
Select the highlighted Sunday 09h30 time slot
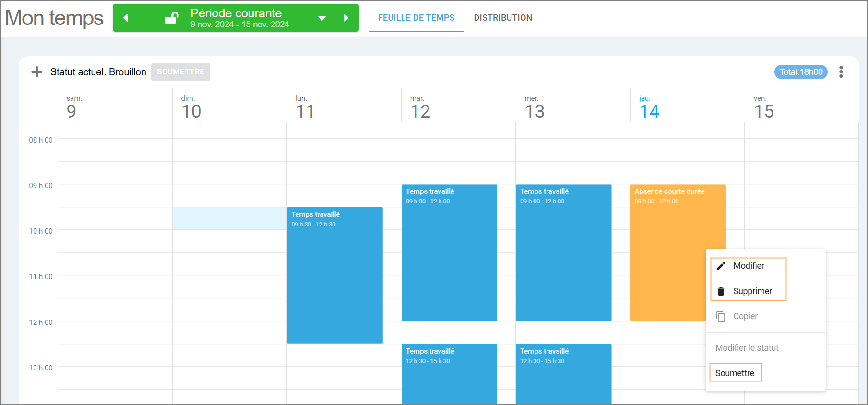(230, 218)
